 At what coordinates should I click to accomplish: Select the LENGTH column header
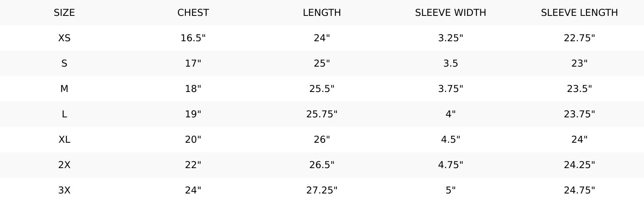coord(322,13)
